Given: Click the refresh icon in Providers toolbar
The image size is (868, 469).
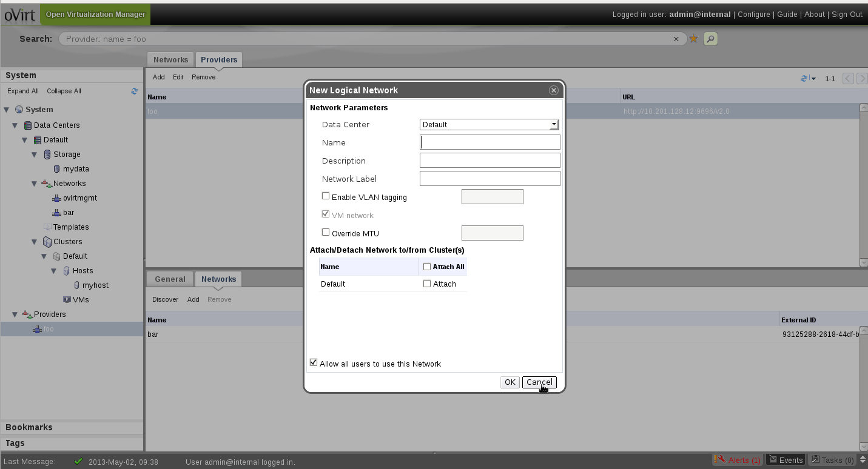Looking at the screenshot, I should (805, 78).
